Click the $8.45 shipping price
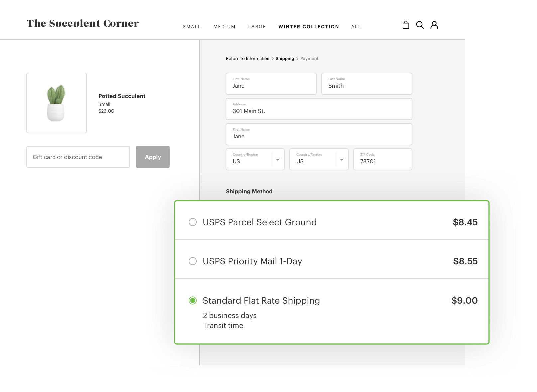 (x=465, y=222)
